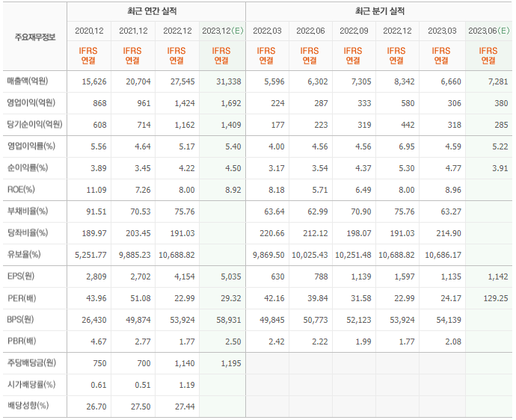Click the 2021.12 annual column header

point(133,31)
